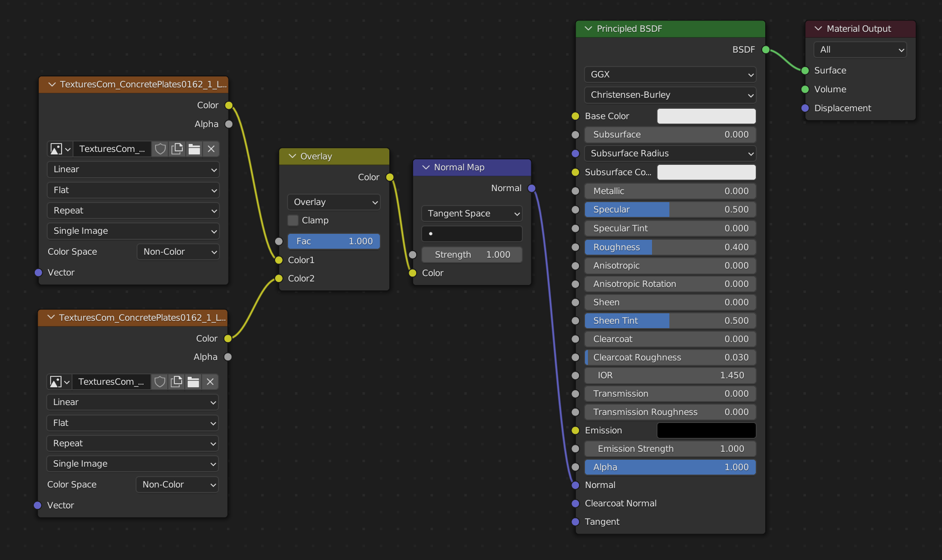Open the Tangent Space dropdown

click(472, 213)
